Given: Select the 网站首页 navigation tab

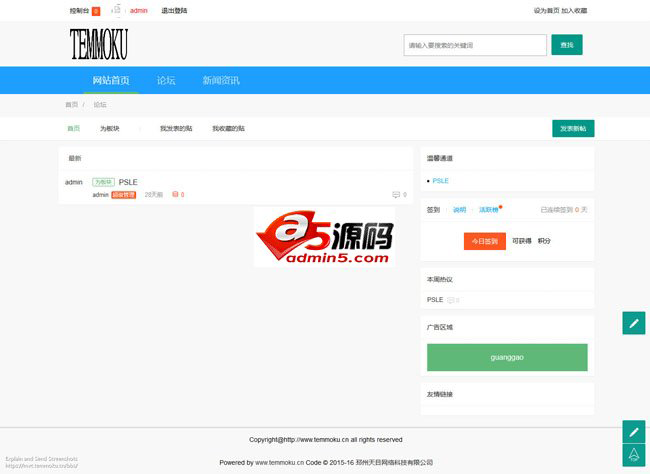Looking at the screenshot, I should (x=111, y=80).
